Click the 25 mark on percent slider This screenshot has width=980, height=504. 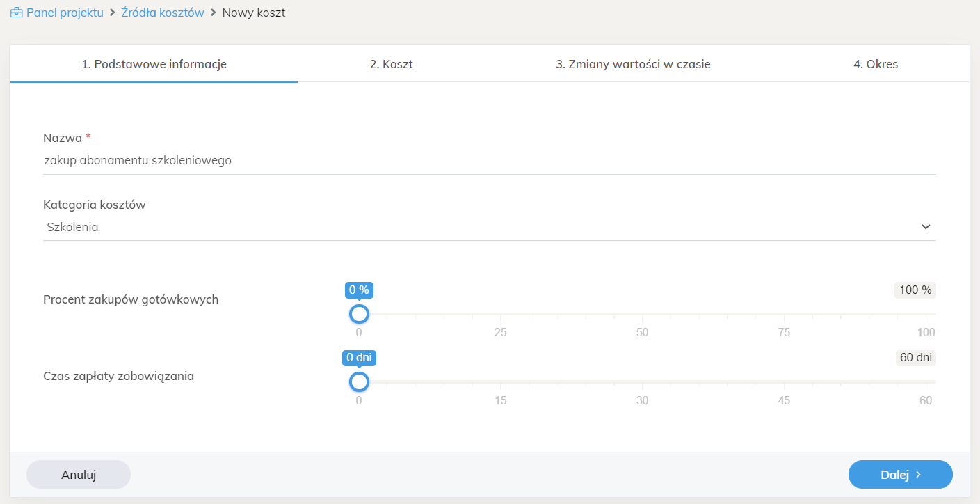(501, 332)
